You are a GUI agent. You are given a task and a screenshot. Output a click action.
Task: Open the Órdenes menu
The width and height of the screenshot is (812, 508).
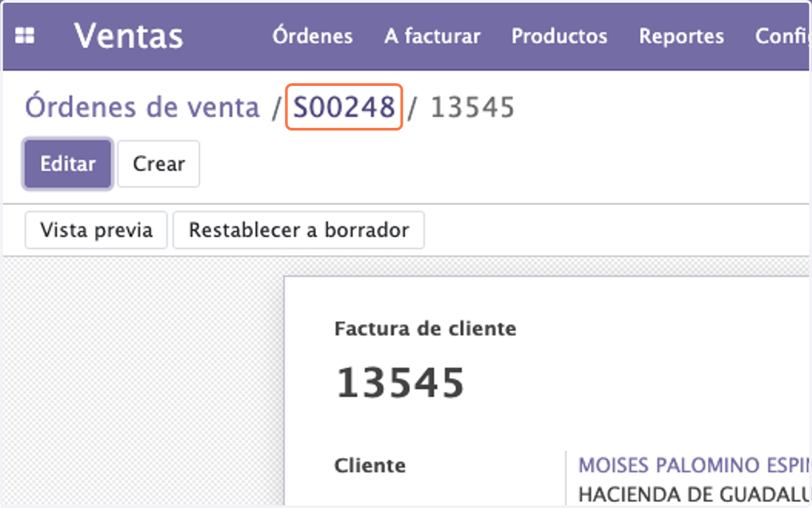tap(313, 36)
